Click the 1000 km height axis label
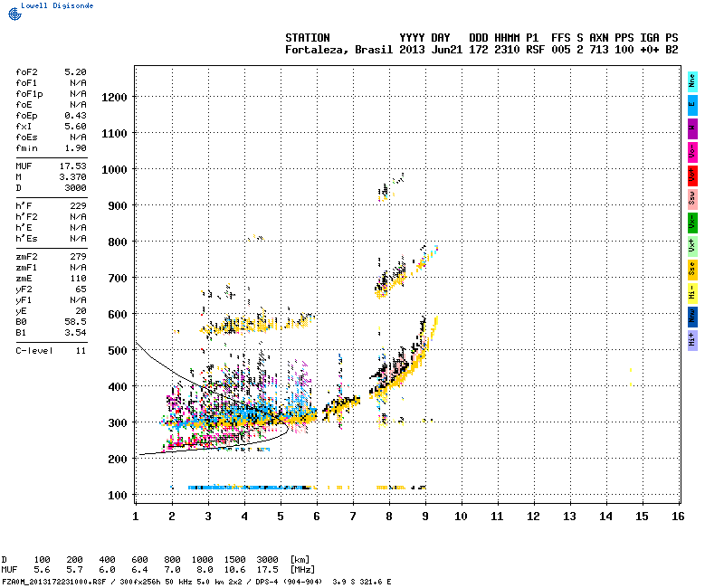This screenshot has height=588, width=724. (x=113, y=169)
